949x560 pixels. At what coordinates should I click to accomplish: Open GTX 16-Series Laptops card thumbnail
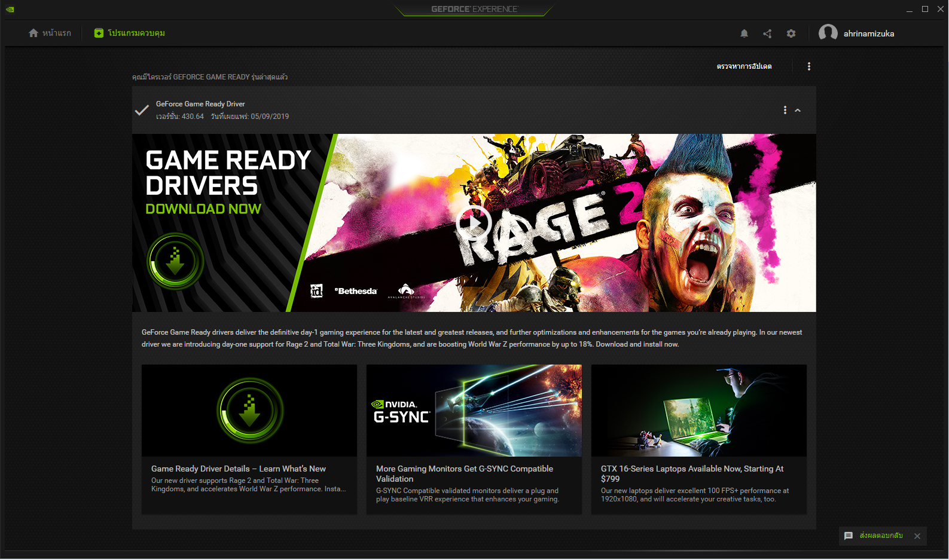coord(699,411)
